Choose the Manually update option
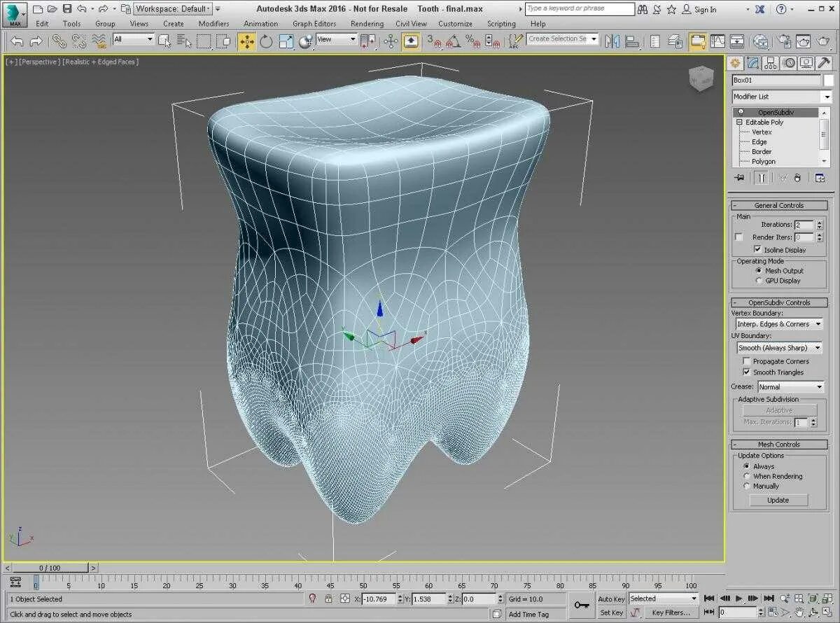The height and width of the screenshot is (623, 840). click(747, 486)
